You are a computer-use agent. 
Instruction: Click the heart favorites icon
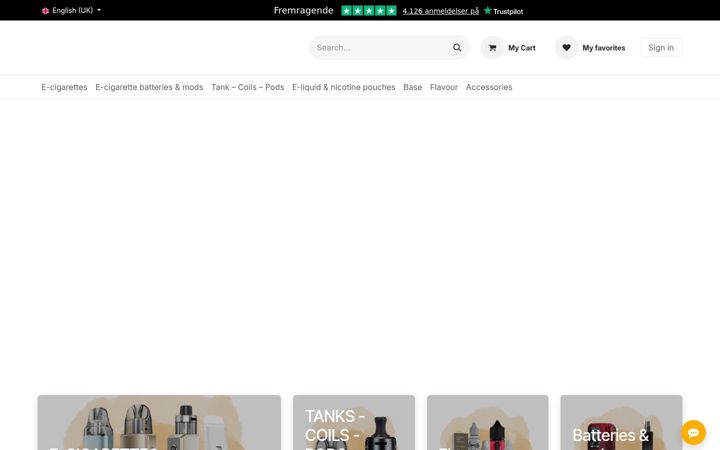click(566, 48)
